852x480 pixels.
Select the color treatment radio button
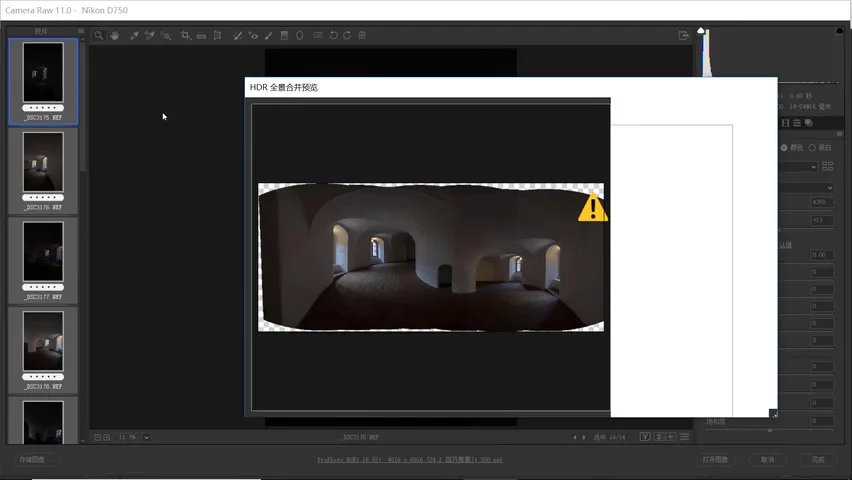(784, 147)
